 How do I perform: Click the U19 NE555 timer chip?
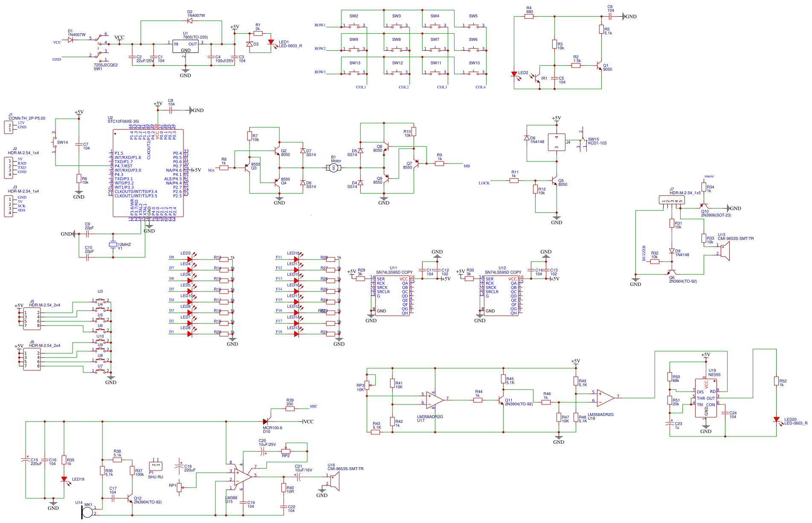706,398
